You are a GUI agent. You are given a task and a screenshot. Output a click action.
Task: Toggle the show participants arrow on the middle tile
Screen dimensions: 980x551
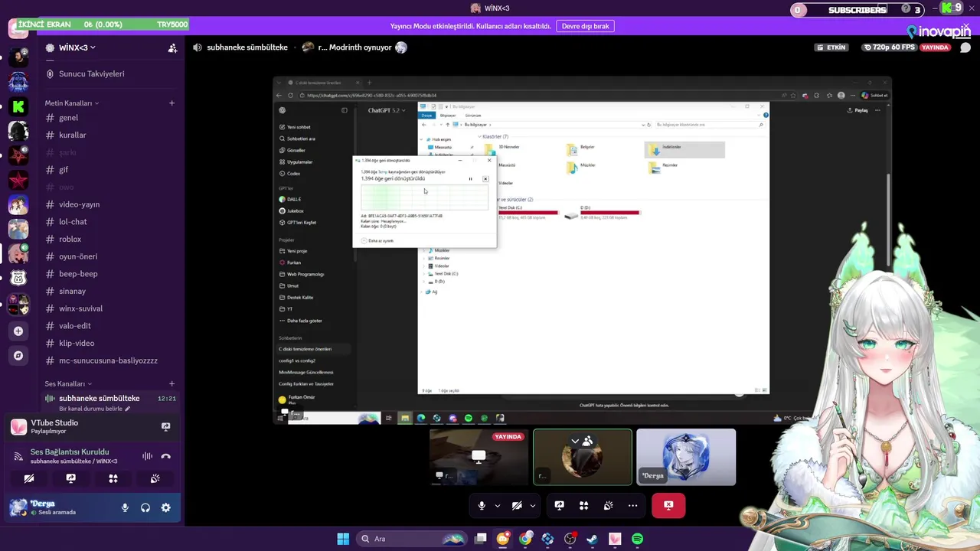pyautogui.click(x=575, y=441)
